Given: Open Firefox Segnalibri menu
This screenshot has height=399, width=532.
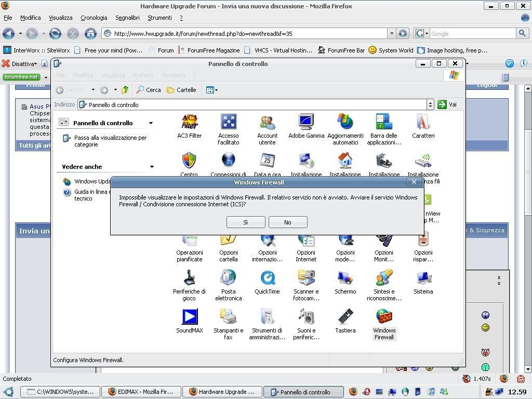Looking at the screenshot, I should coord(128,18).
